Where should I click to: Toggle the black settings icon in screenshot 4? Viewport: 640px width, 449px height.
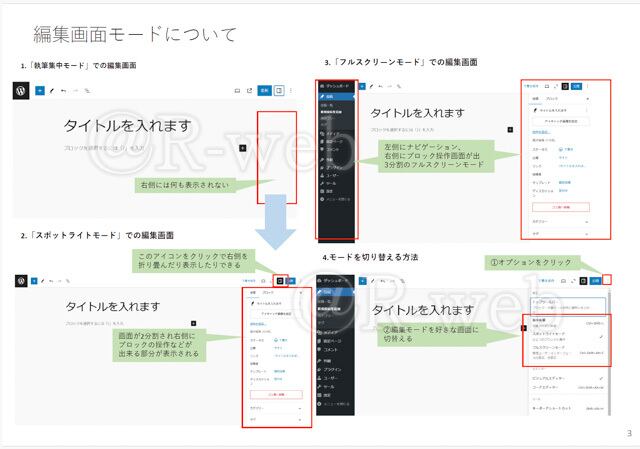click(x=584, y=281)
